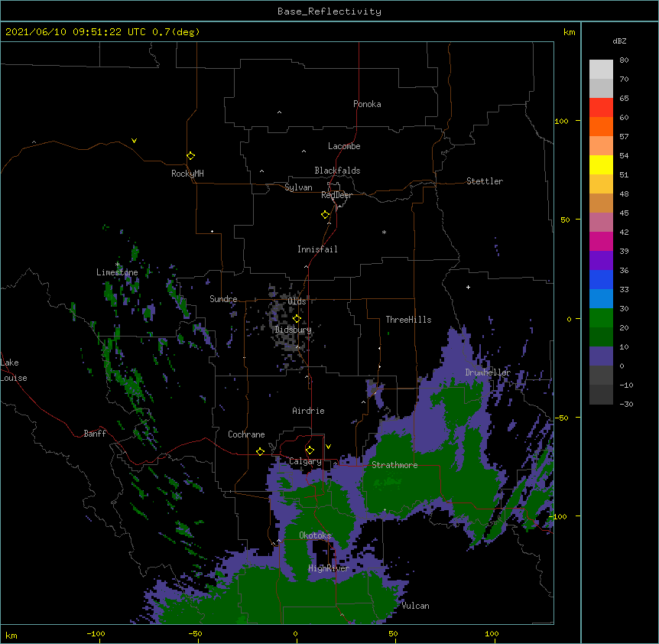
Task: Click the yellow marker below Cochrane
Action: pyautogui.click(x=260, y=451)
